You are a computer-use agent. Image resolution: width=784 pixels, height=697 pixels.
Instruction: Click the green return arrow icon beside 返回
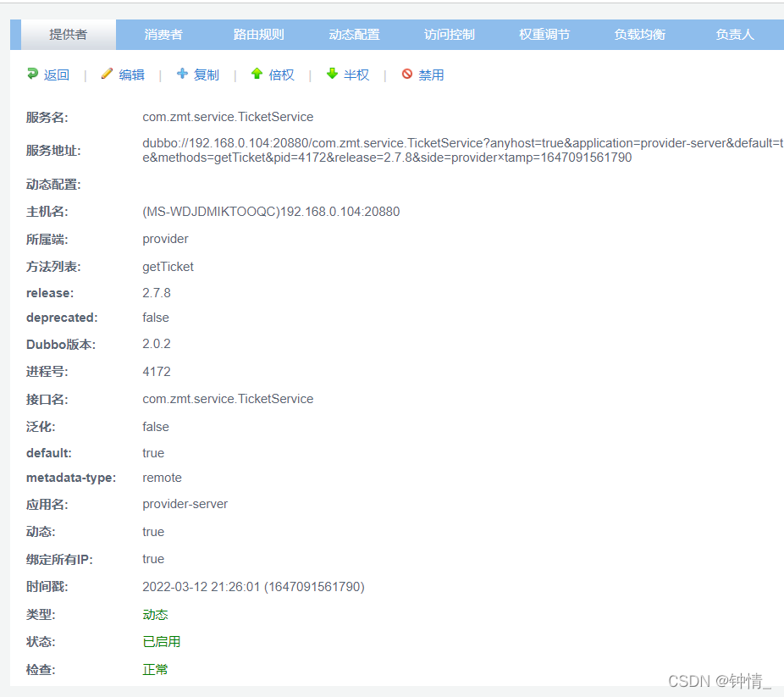(34, 75)
